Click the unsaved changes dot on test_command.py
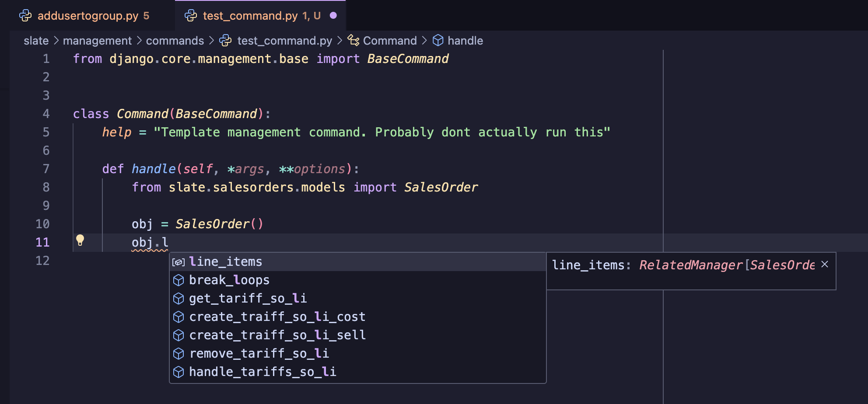The height and width of the screenshot is (404, 868). [x=334, y=15]
